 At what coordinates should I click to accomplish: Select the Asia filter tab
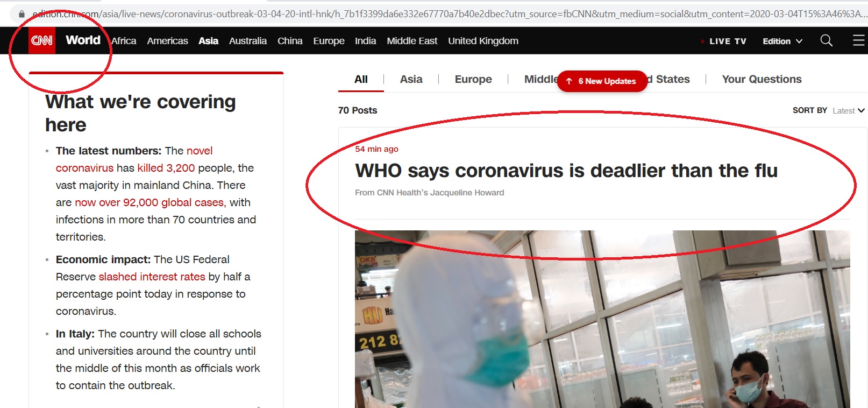pyautogui.click(x=411, y=79)
